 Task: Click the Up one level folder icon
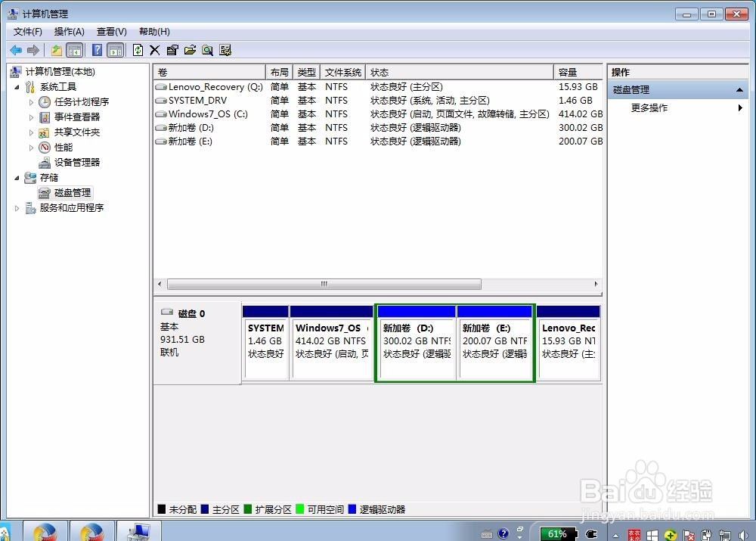(57, 50)
